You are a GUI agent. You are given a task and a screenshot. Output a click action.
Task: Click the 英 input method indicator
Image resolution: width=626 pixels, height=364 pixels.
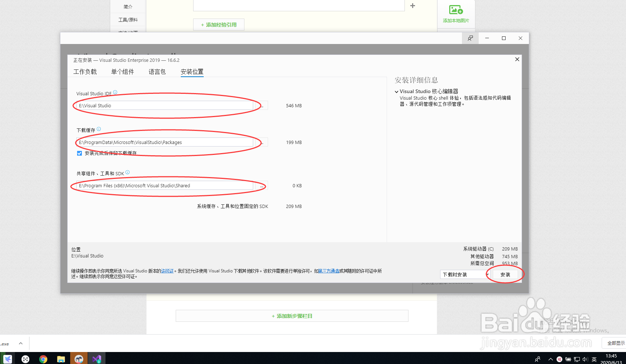(594, 359)
